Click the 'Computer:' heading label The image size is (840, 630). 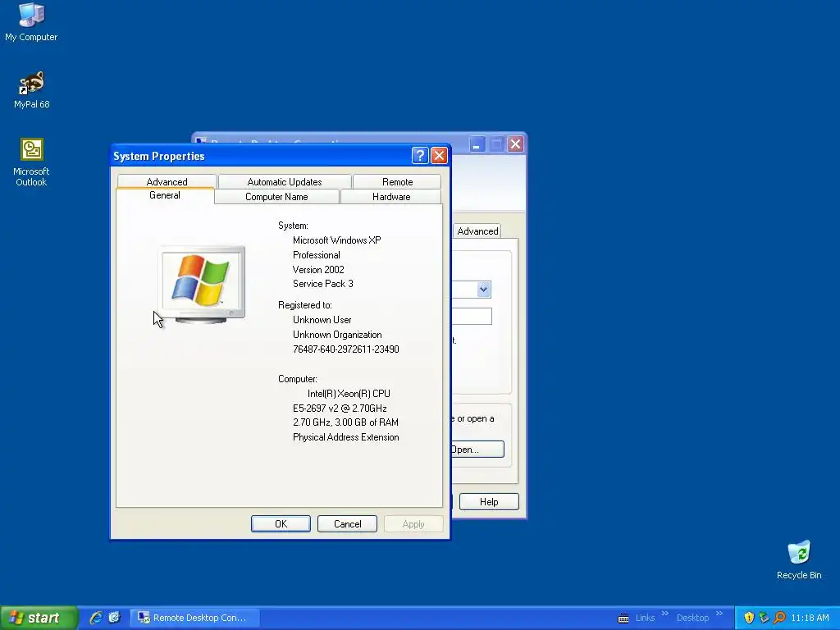coord(297,379)
